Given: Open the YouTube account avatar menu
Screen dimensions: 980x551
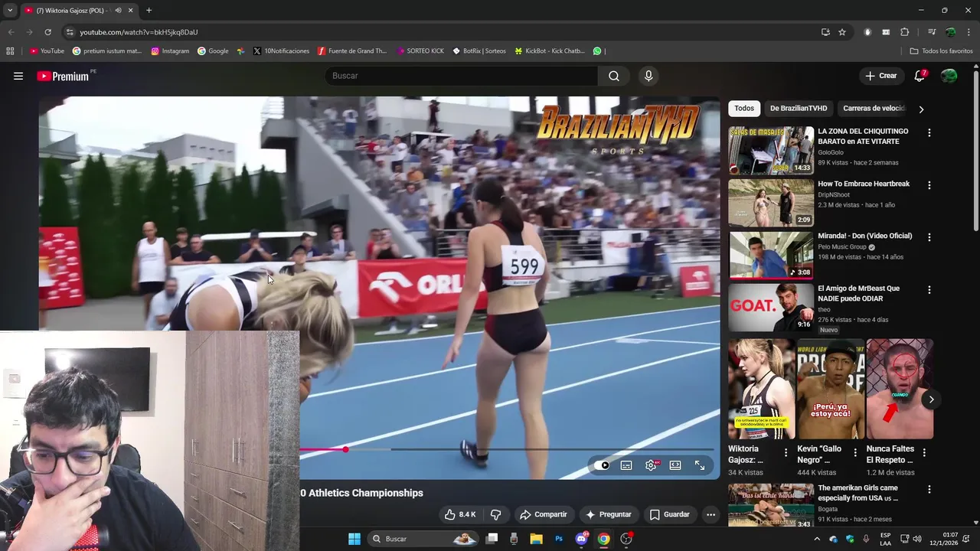Looking at the screenshot, I should pyautogui.click(x=949, y=76).
